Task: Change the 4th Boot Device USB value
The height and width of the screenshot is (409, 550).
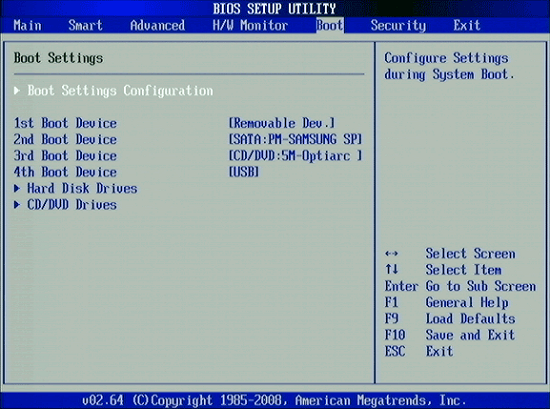Action: [244, 172]
